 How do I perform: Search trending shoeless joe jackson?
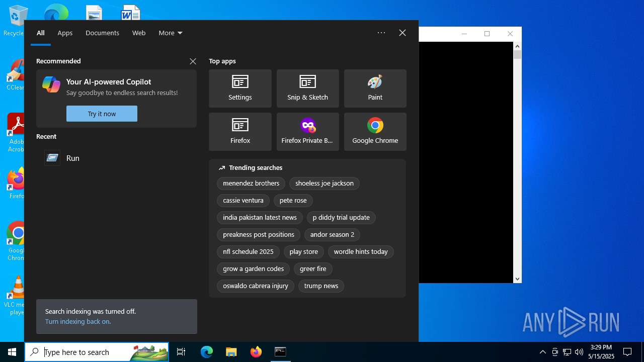[325, 183]
